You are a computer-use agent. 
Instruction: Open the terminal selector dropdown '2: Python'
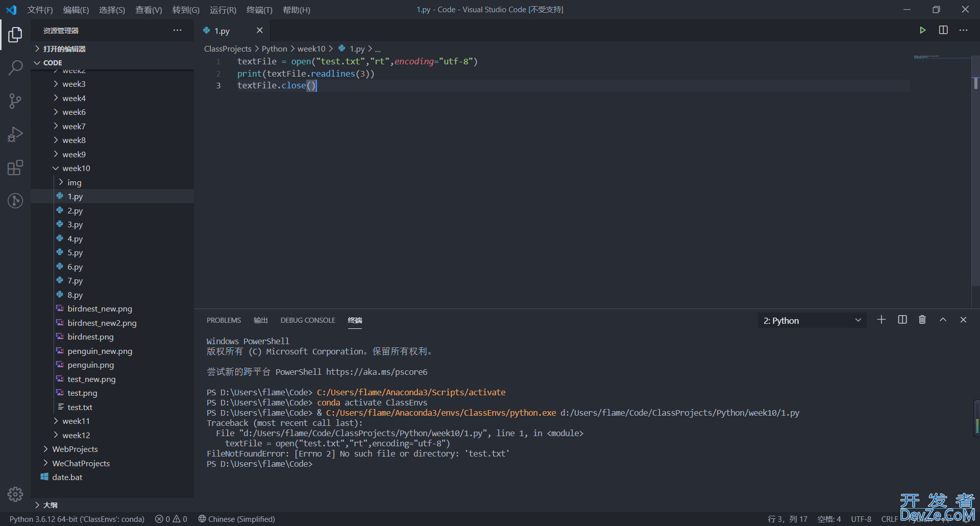click(x=812, y=321)
